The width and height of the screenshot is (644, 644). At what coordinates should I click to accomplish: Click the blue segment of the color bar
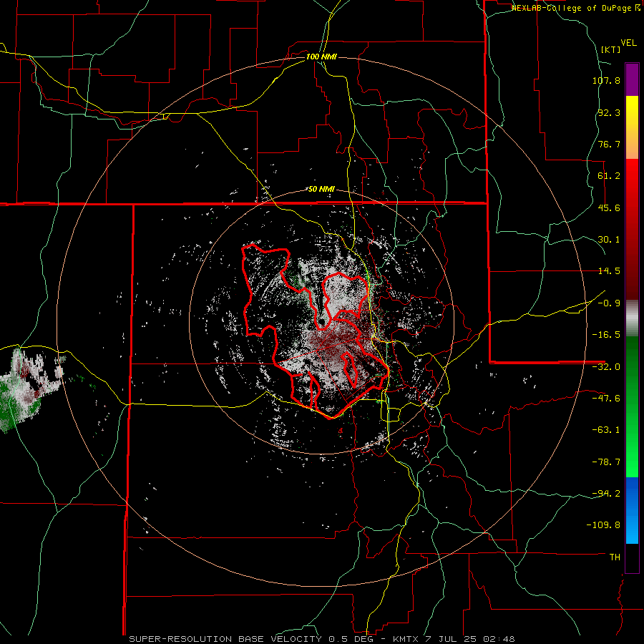click(632, 510)
